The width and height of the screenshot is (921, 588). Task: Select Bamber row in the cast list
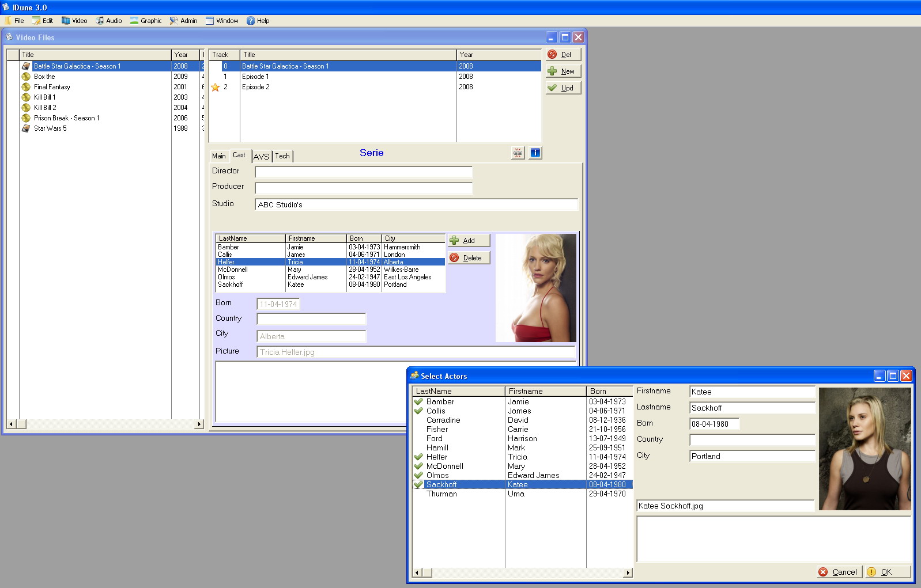(330, 247)
